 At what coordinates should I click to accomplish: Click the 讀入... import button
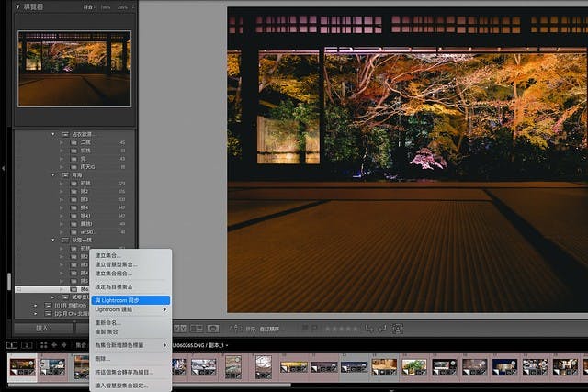(x=43, y=328)
